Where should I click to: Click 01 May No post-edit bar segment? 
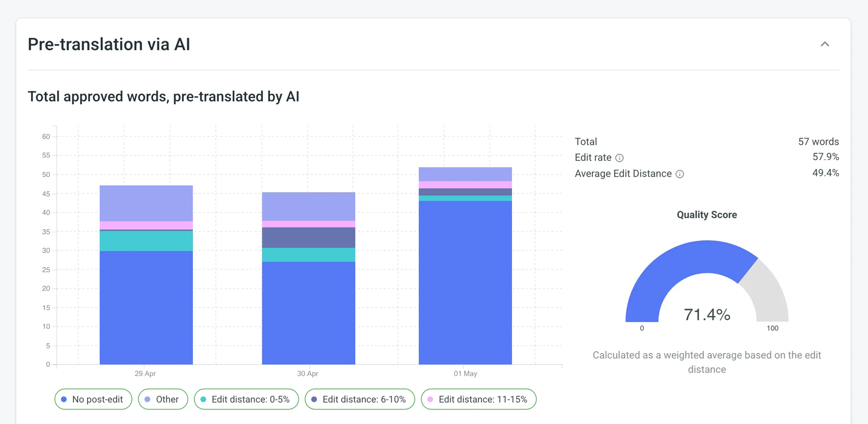tap(465, 282)
